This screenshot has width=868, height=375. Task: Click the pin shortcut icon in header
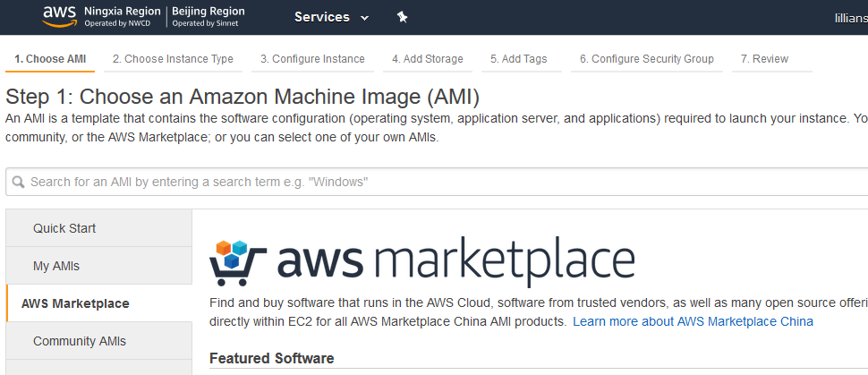coord(403,17)
